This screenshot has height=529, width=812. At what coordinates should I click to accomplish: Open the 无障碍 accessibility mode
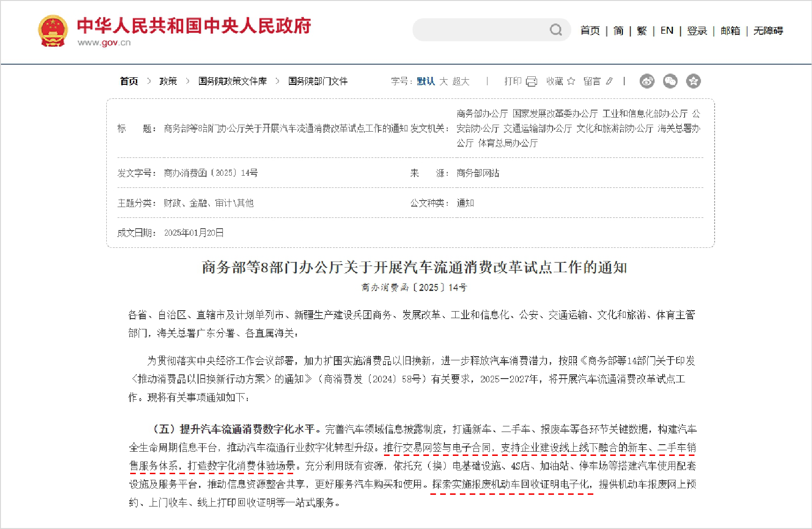coord(768,30)
